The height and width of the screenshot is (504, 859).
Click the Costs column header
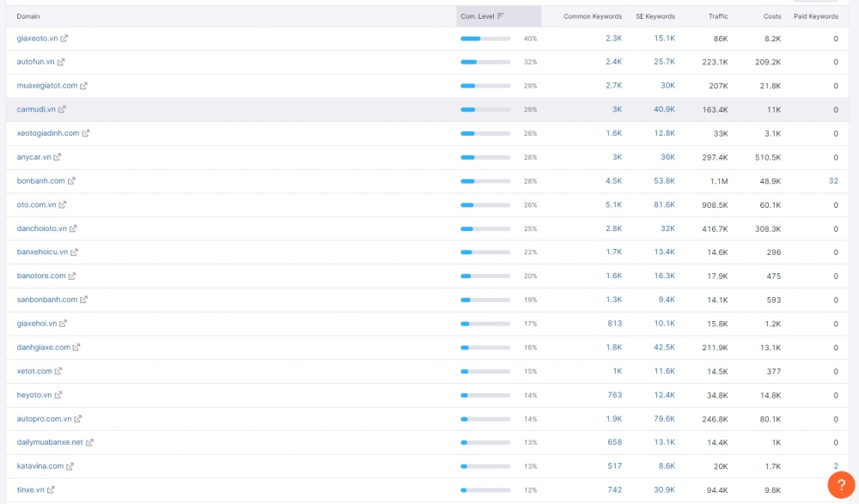[x=771, y=16]
